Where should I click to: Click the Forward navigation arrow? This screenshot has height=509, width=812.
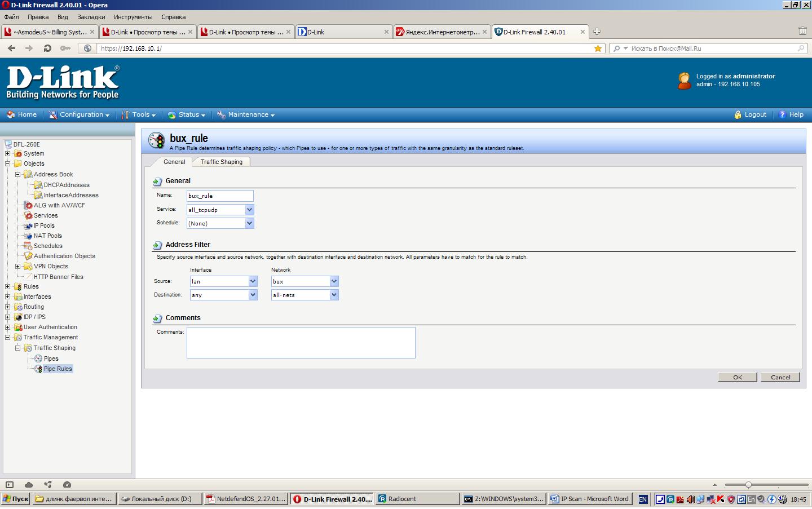tap(29, 48)
